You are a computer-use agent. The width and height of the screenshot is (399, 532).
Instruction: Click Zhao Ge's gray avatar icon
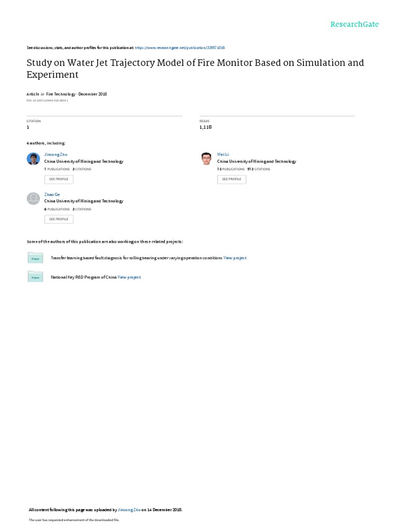[x=33, y=198]
